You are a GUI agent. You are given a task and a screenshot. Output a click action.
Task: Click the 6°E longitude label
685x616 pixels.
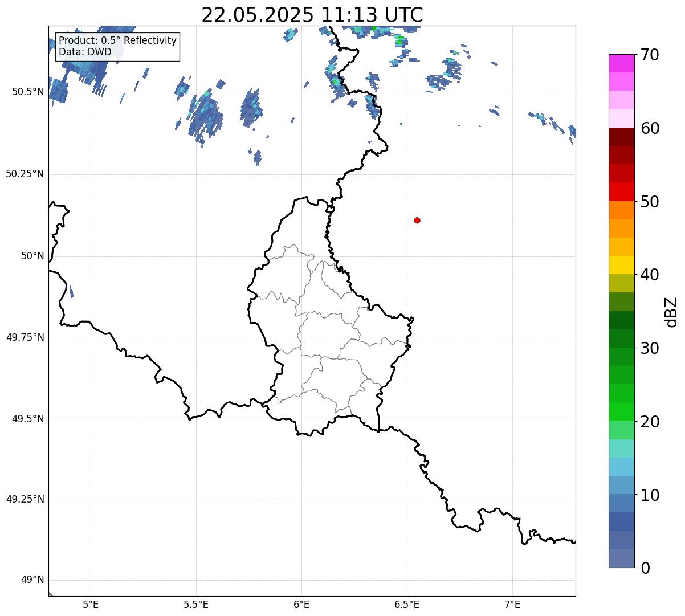coord(301,605)
